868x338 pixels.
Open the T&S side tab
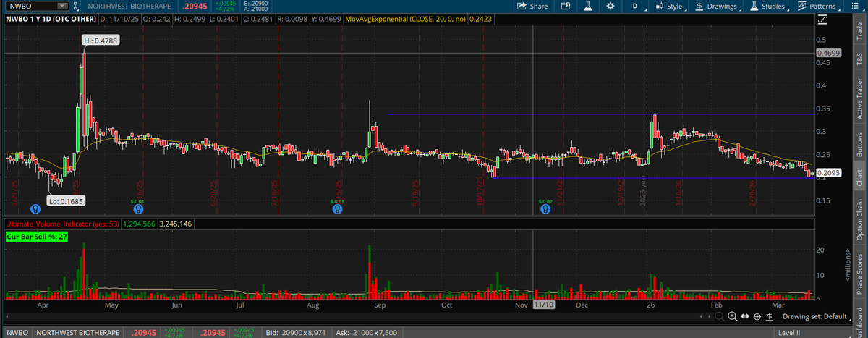click(861, 61)
